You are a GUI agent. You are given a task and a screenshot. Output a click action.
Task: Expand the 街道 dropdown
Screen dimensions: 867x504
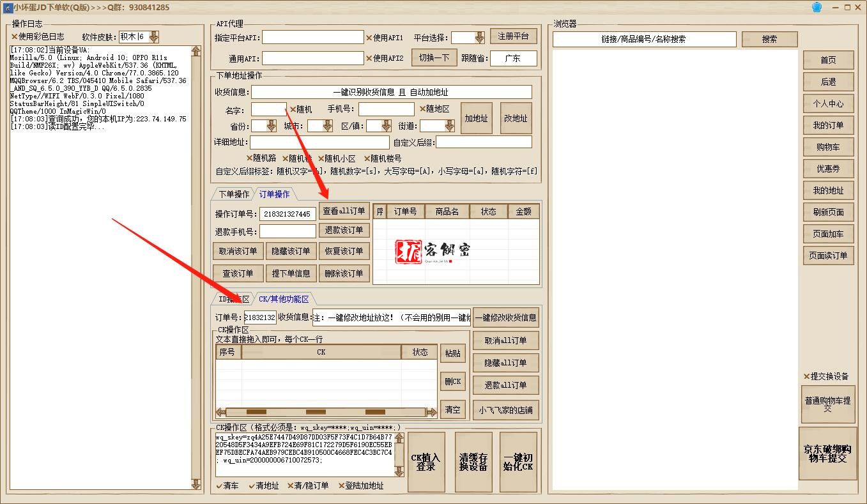click(x=449, y=126)
